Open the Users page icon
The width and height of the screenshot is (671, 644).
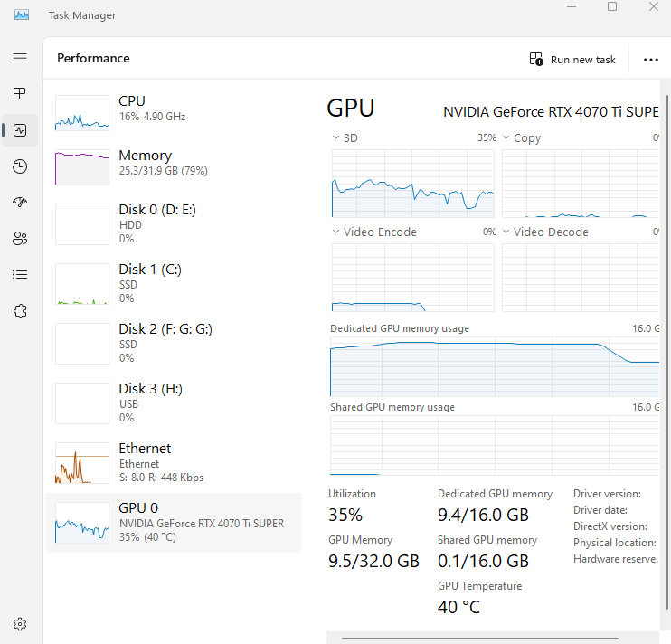[20, 239]
